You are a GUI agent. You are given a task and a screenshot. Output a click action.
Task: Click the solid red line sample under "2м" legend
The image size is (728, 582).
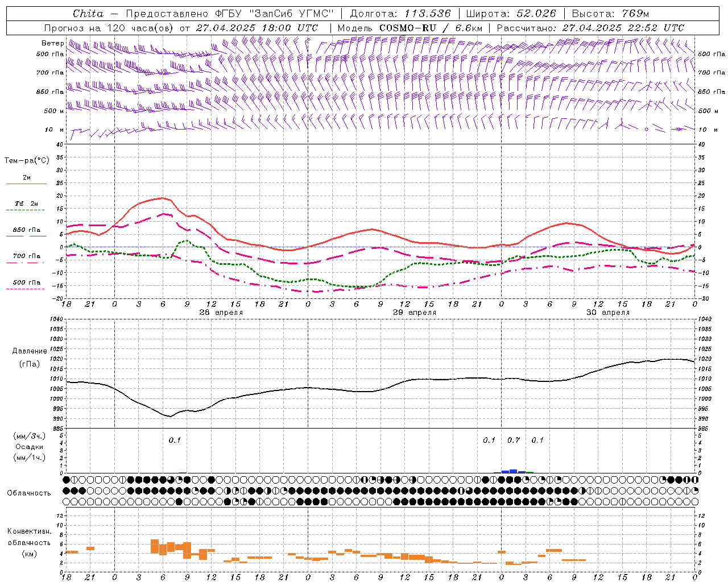coord(26,184)
